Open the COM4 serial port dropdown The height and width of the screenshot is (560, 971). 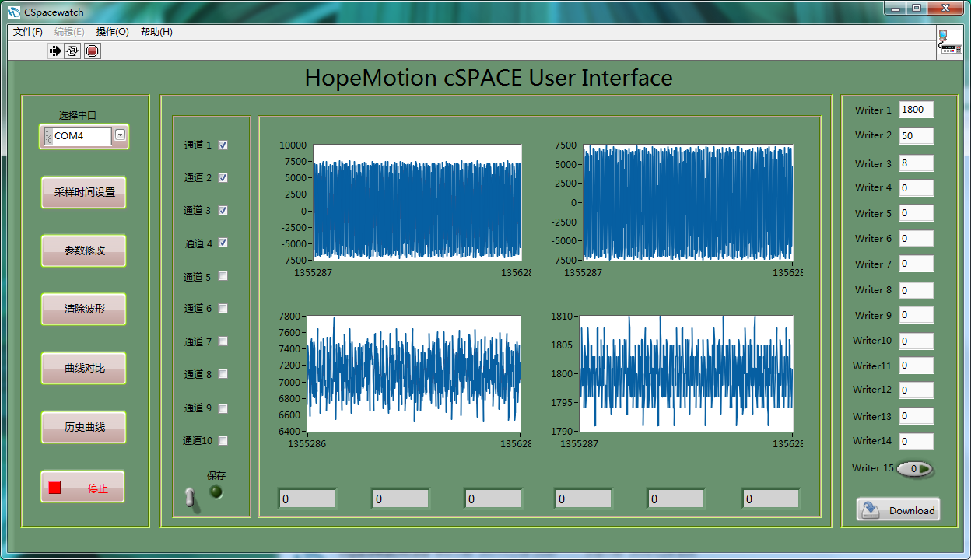pyautogui.click(x=120, y=135)
